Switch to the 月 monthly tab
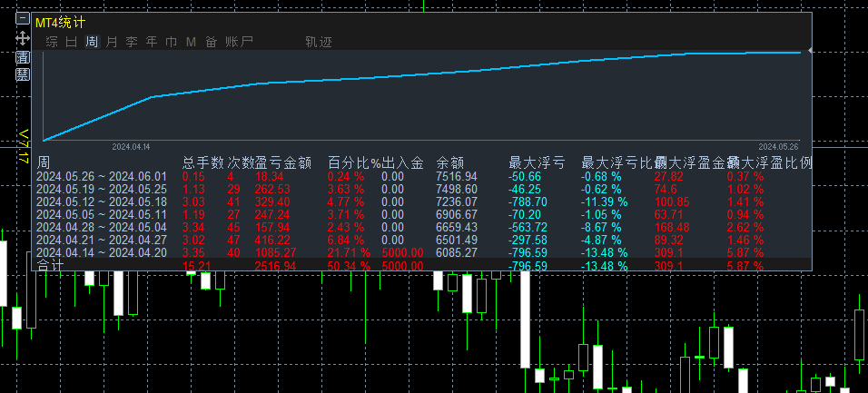The width and height of the screenshot is (868, 393). point(112,42)
